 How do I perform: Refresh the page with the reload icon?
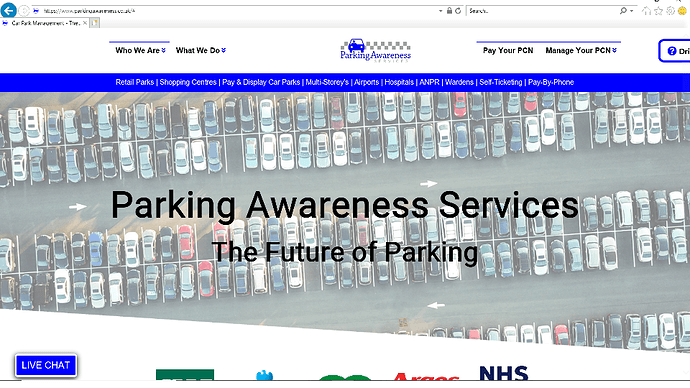[458, 11]
